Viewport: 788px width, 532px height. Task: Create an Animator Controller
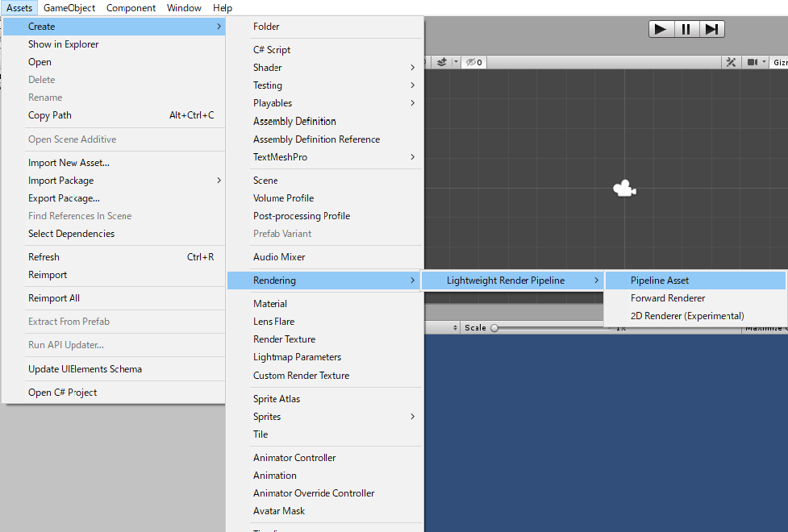[x=325, y=458]
